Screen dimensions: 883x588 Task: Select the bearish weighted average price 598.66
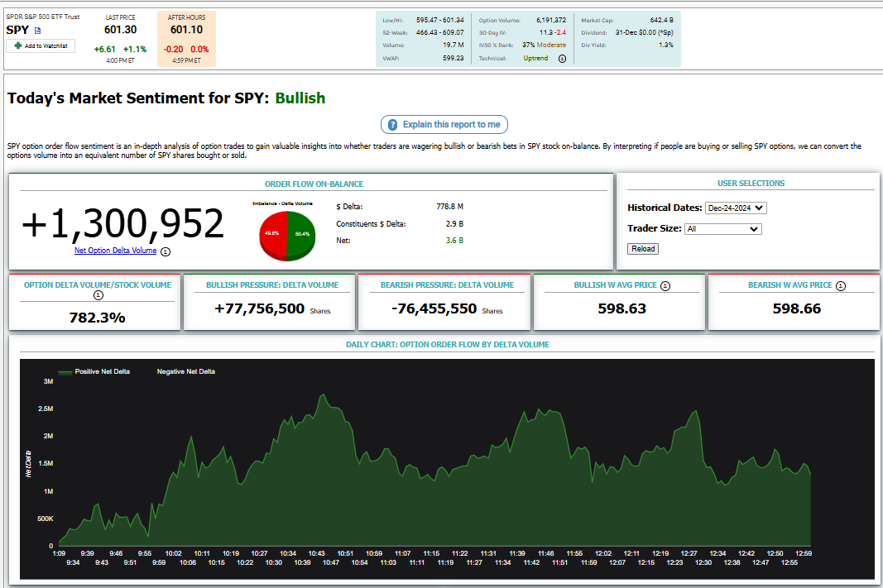[x=796, y=309]
